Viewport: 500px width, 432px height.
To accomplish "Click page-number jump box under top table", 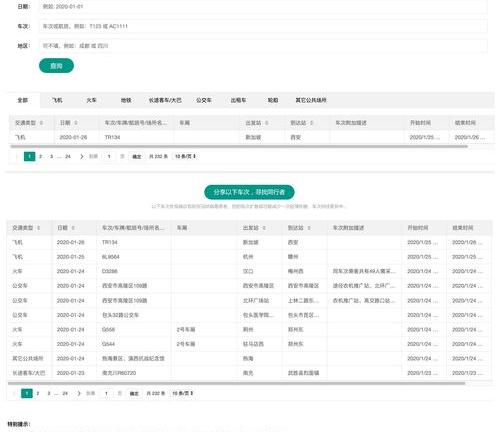I will (109, 156).
